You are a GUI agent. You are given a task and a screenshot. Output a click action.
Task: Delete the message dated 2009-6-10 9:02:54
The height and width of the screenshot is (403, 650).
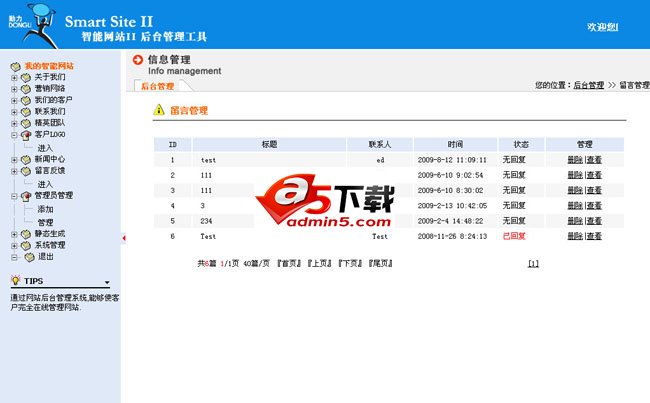tap(575, 175)
